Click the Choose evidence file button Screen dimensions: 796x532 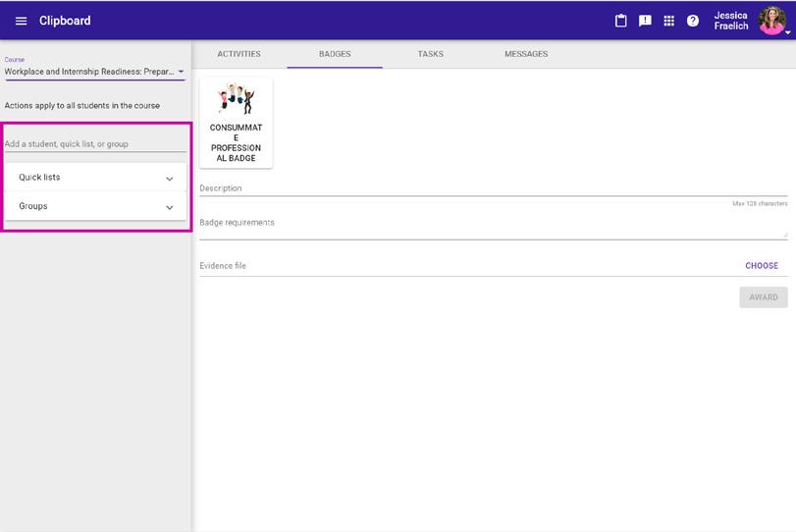click(762, 265)
